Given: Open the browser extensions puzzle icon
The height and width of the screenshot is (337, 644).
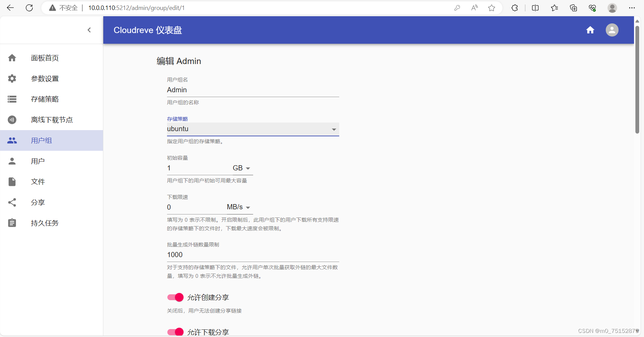Looking at the screenshot, I should point(515,8).
